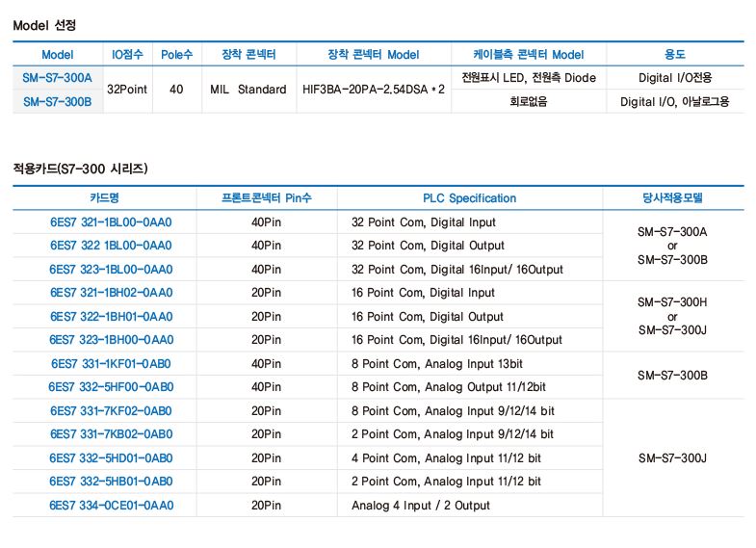
Task: Click the IO점수 column header
Action: coord(128,55)
